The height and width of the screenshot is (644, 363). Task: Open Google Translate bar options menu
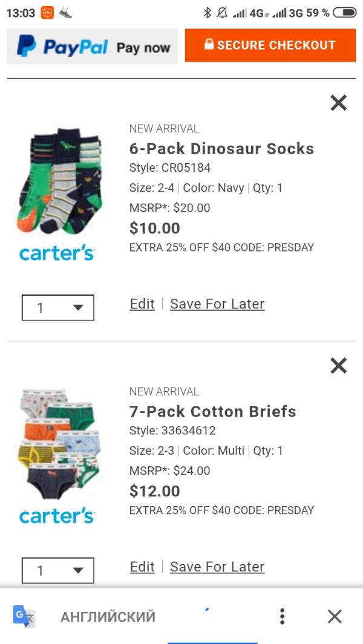[x=282, y=616]
